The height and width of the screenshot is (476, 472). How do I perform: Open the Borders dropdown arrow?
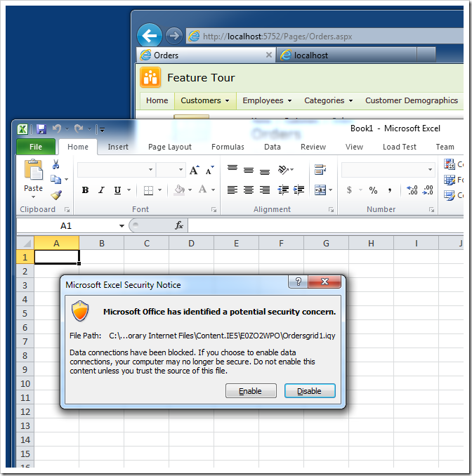(159, 190)
